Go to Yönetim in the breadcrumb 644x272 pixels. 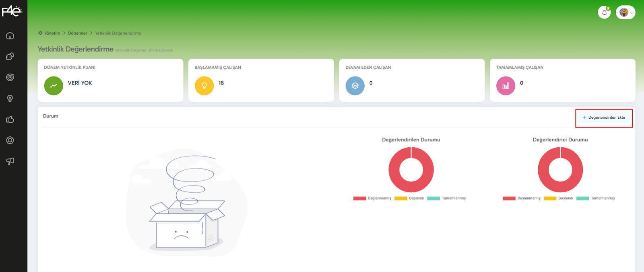point(52,33)
